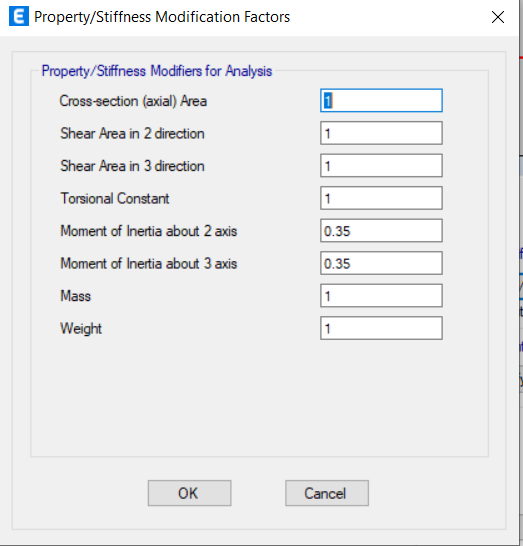
Task: Click the Torsional Constant label
Action: tap(115, 198)
